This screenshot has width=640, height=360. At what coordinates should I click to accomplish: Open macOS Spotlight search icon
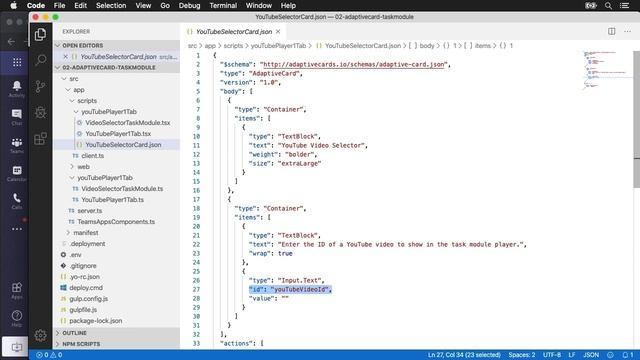pos(608,6)
